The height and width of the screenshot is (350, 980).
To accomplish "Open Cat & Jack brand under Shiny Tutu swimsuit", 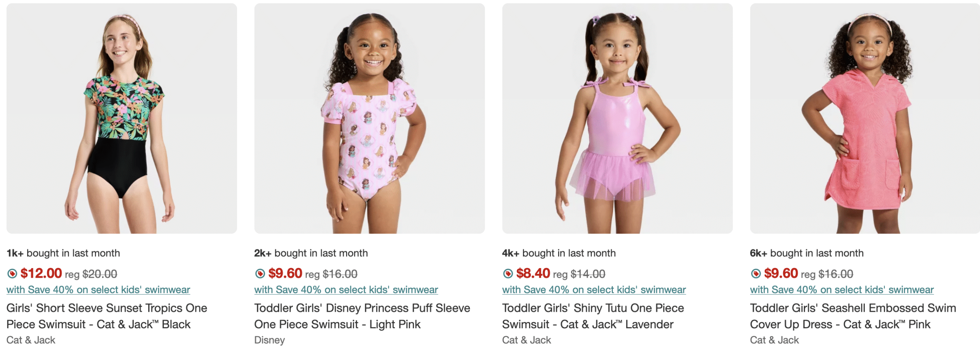I will coord(526,340).
